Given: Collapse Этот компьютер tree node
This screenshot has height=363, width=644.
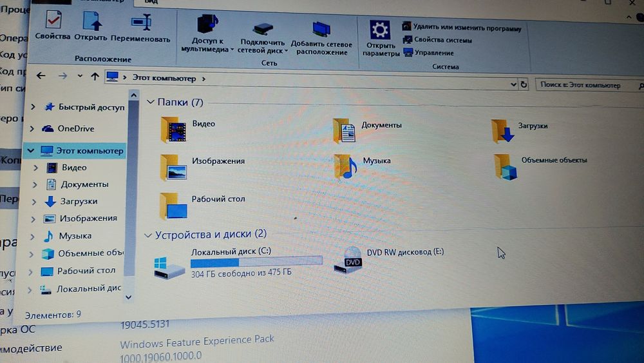Looking at the screenshot, I should [30, 150].
